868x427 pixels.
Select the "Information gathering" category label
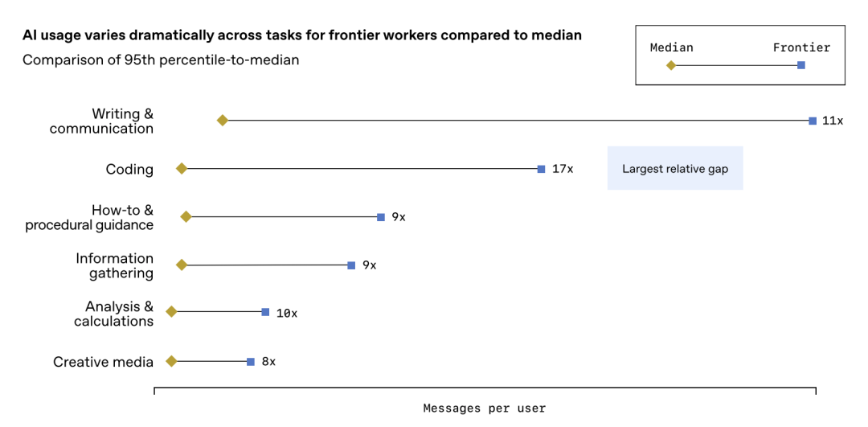[x=115, y=265]
